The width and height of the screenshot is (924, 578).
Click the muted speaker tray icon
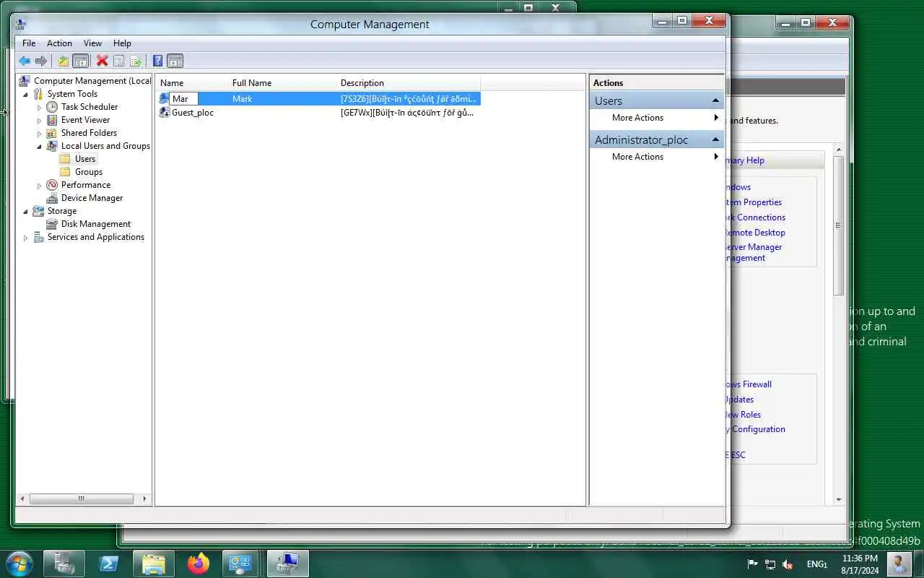[x=788, y=564]
